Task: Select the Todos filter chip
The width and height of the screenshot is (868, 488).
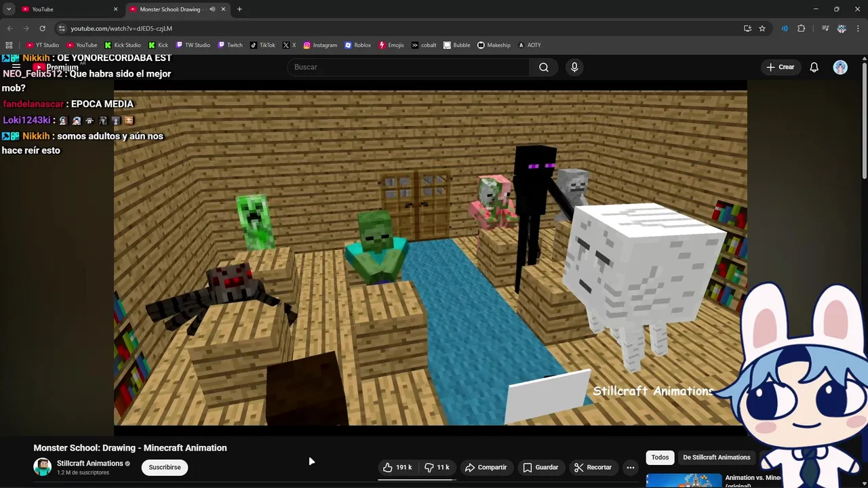Action: coord(660,457)
